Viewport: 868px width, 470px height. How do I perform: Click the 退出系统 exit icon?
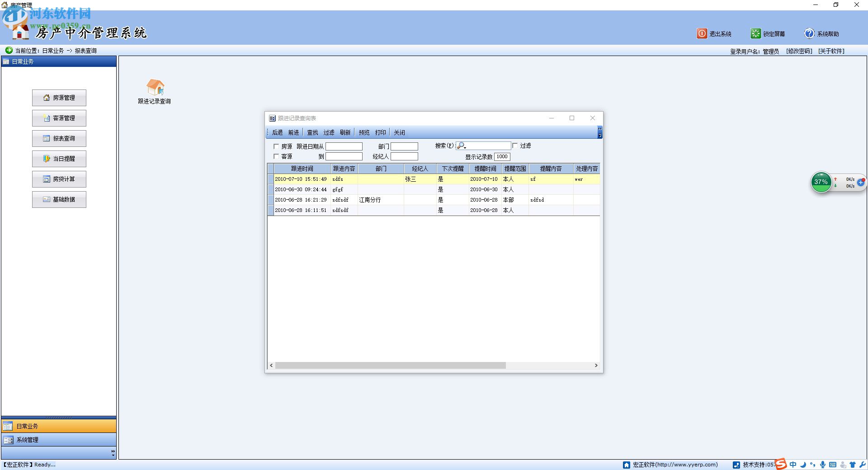click(702, 33)
